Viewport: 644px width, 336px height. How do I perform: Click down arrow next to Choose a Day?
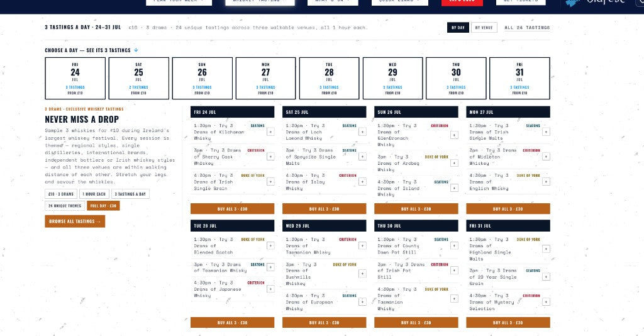pos(136,50)
